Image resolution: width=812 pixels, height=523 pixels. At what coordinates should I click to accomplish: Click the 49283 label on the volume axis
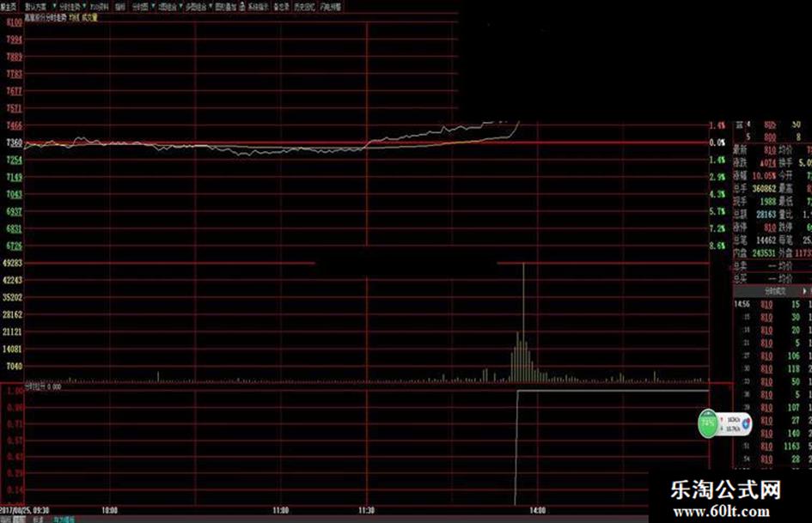12,263
